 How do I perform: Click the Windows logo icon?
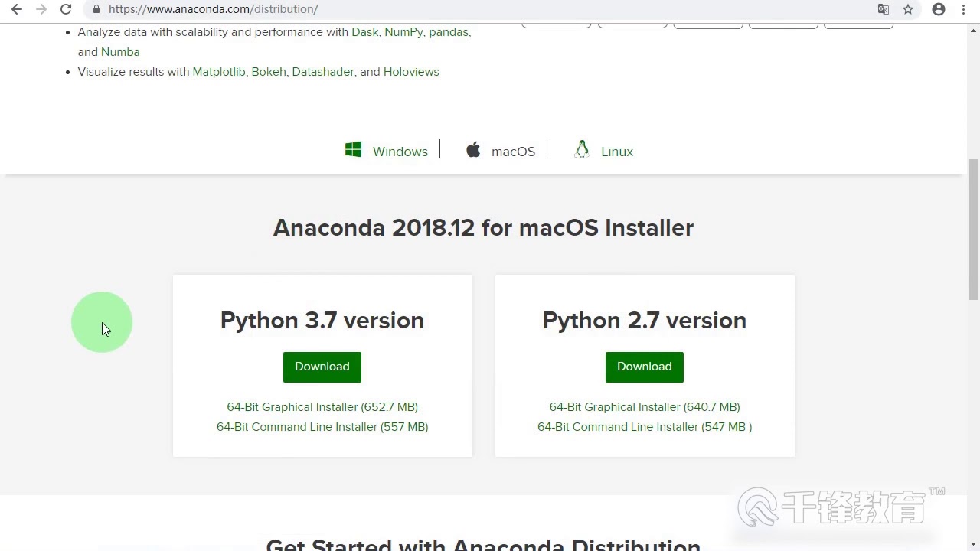pos(353,150)
